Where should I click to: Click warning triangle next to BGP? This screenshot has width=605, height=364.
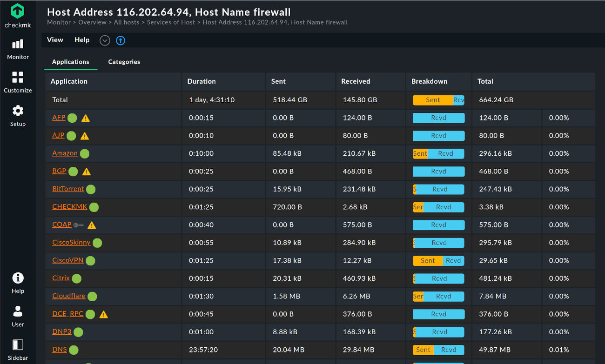pyautogui.click(x=87, y=172)
